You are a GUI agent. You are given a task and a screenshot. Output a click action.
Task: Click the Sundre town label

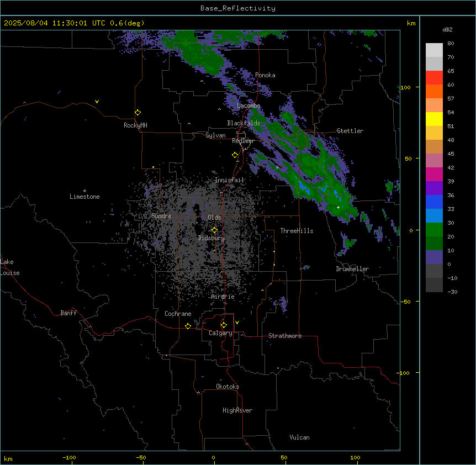[161, 216]
